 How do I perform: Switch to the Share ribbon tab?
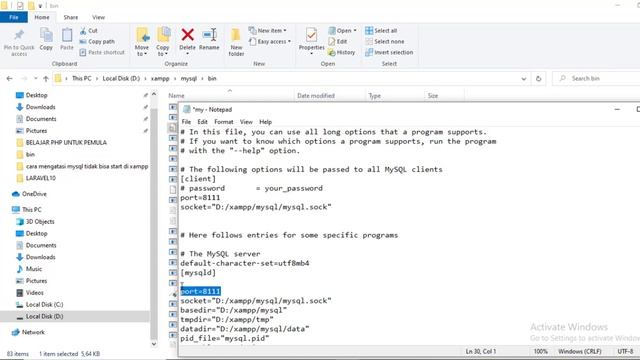click(71, 17)
